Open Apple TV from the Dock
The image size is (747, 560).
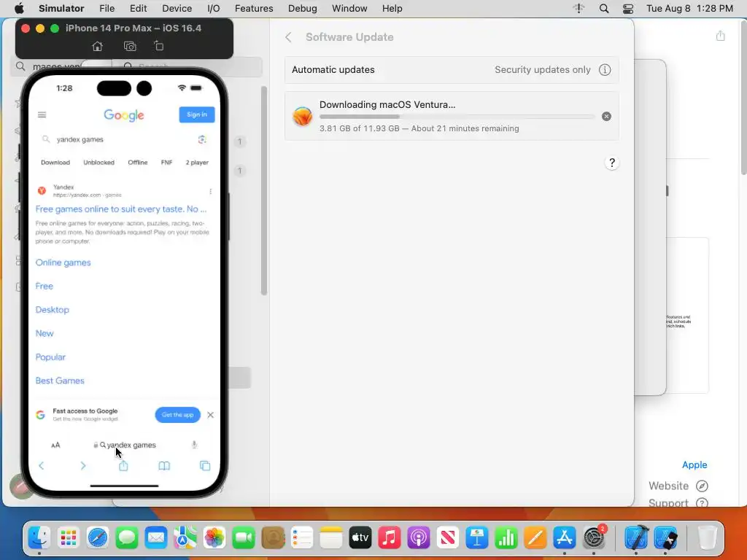coord(360,538)
